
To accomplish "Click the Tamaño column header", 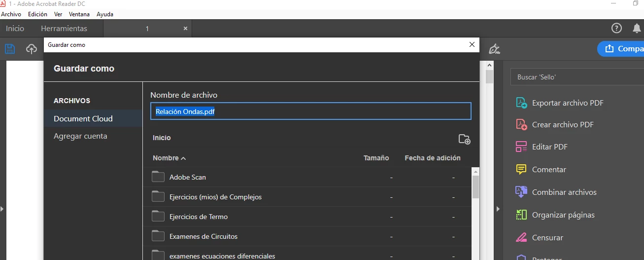I will coord(376,158).
